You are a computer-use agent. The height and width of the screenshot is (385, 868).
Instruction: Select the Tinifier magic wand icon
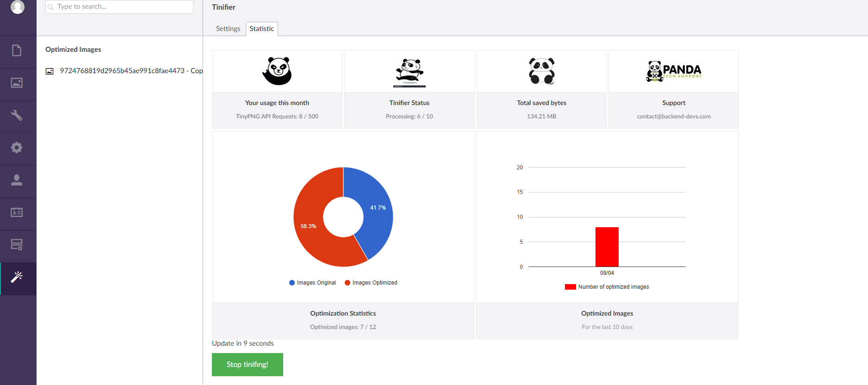[17, 277]
